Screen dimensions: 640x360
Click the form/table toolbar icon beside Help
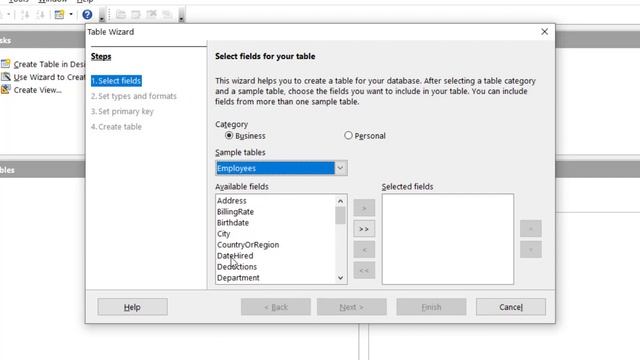coord(60,15)
